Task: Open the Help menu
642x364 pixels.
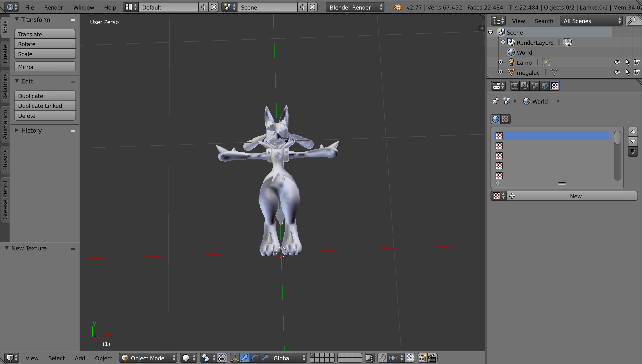Action: [x=110, y=8]
